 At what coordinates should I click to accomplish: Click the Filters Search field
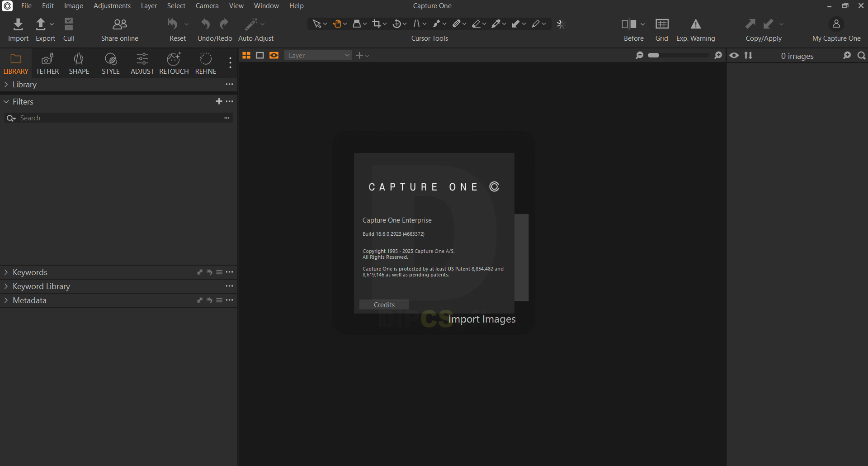coord(118,118)
